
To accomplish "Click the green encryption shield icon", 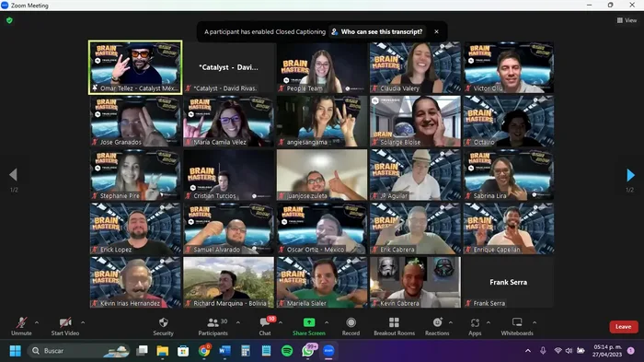I will [9, 20].
